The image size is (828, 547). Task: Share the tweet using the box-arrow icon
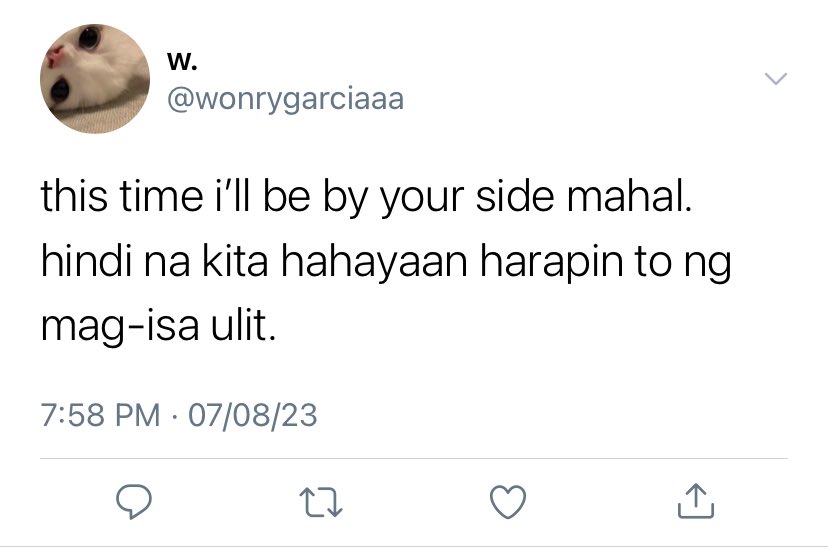[x=695, y=501]
